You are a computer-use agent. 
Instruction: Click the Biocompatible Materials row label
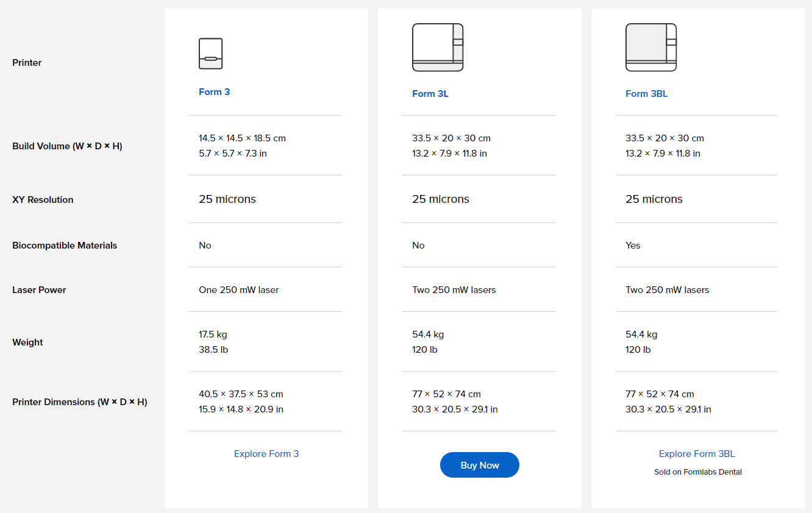click(65, 246)
